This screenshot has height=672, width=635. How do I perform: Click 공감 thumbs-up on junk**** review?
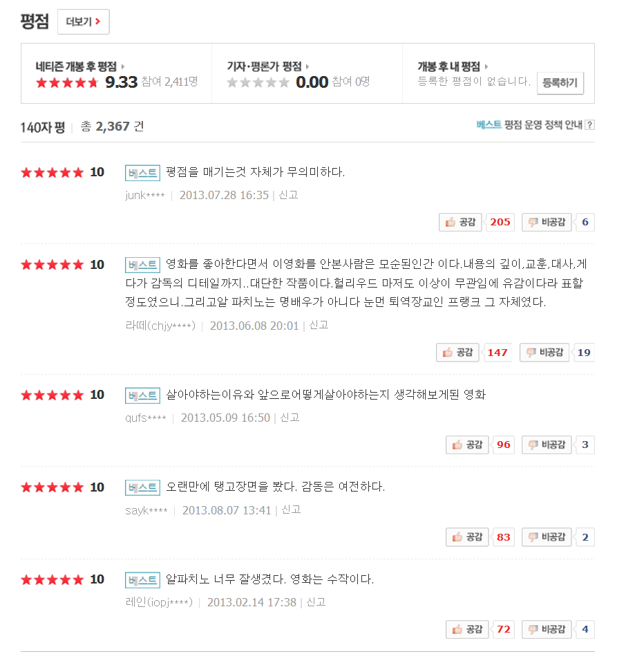click(462, 222)
